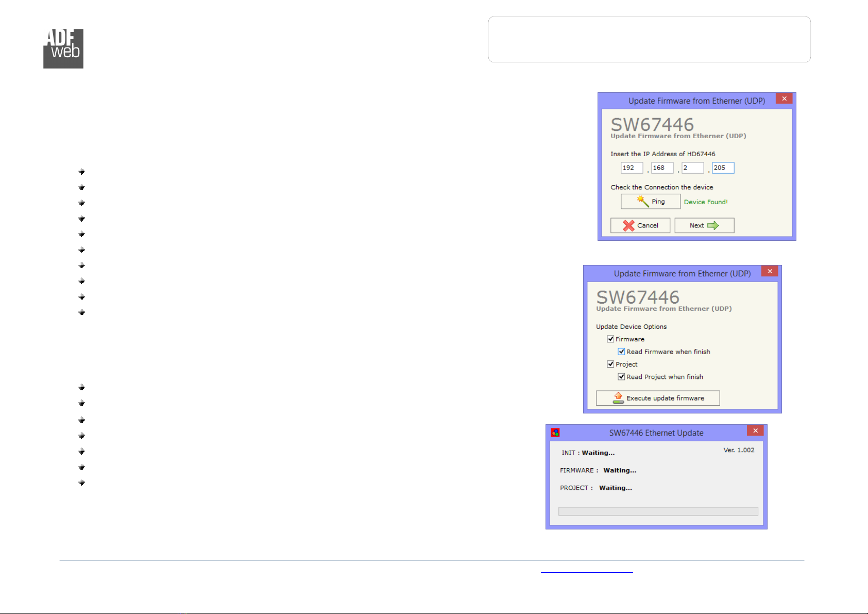Click the footer hyperlink
This screenshot has height=614, width=868.
[587, 570]
